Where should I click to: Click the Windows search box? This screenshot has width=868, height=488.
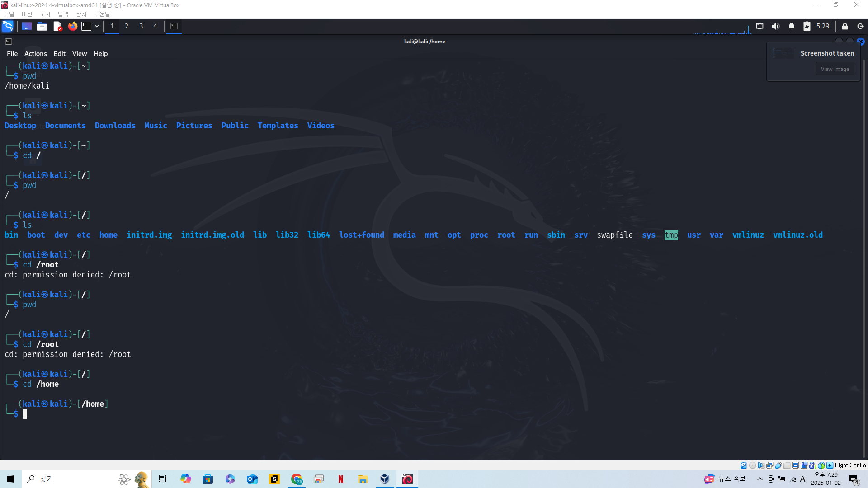(x=68, y=479)
